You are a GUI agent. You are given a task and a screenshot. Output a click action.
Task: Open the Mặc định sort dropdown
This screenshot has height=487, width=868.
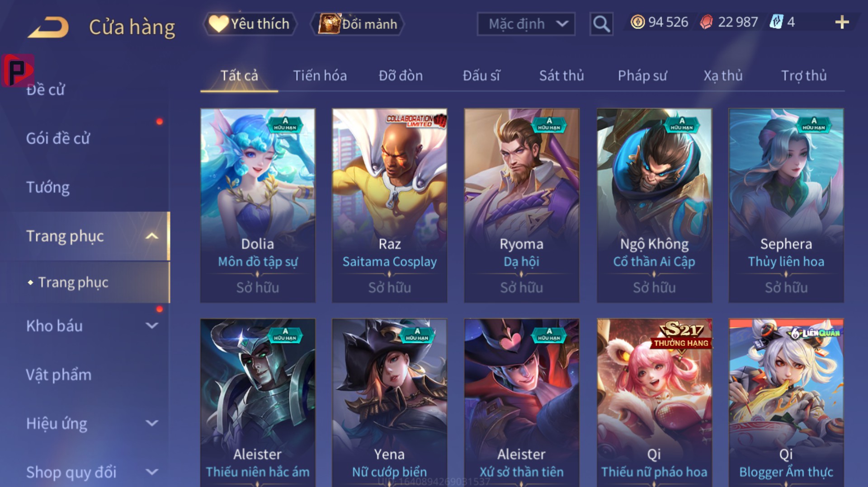click(x=526, y=24)
